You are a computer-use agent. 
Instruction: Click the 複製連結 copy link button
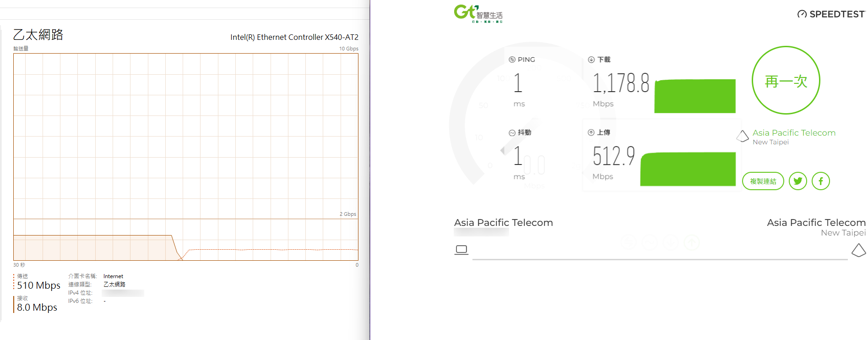[x=763, y=181]
